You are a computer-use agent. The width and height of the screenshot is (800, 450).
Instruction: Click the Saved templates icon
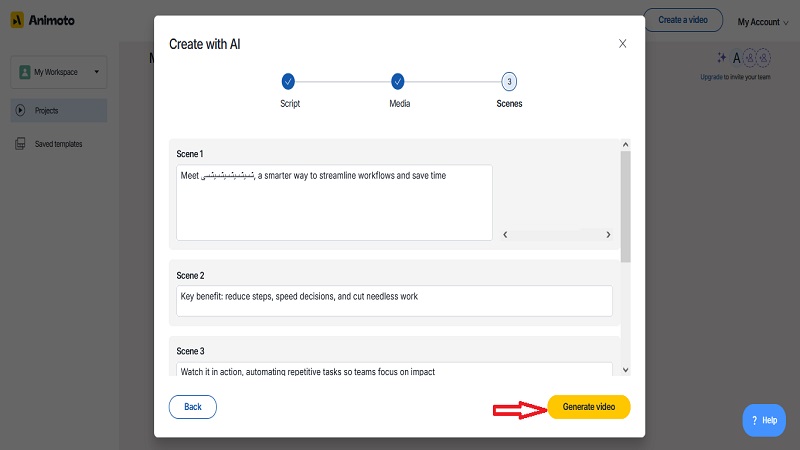click(x=20, y=144)
